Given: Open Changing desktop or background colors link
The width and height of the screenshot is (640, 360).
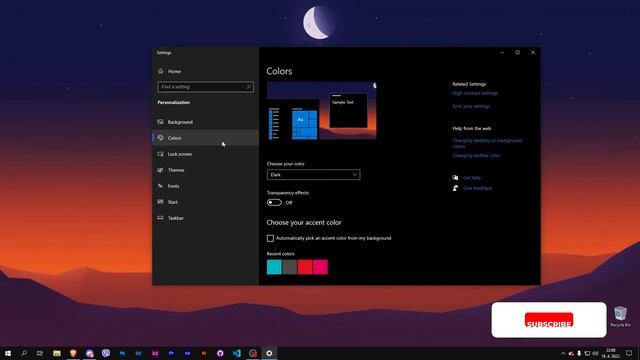Looking at the screenshot, I should (487, 143).
